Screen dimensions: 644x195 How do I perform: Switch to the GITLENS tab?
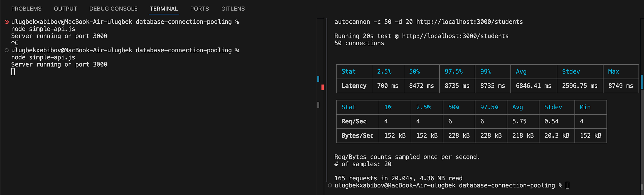point(233,9)
